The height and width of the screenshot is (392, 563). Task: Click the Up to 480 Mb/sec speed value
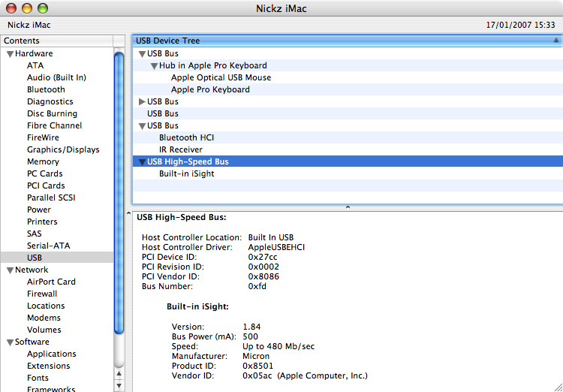click(x=278, y=347)
